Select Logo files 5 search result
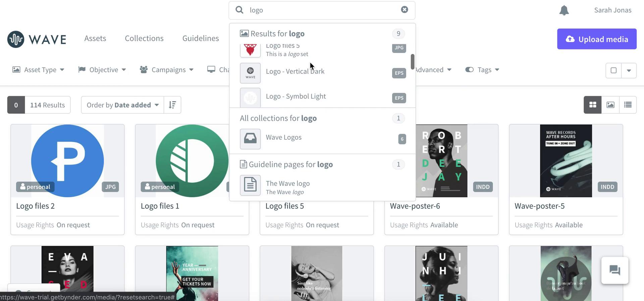644x301 pixels. pyautogui.click(x=322, y=50)
